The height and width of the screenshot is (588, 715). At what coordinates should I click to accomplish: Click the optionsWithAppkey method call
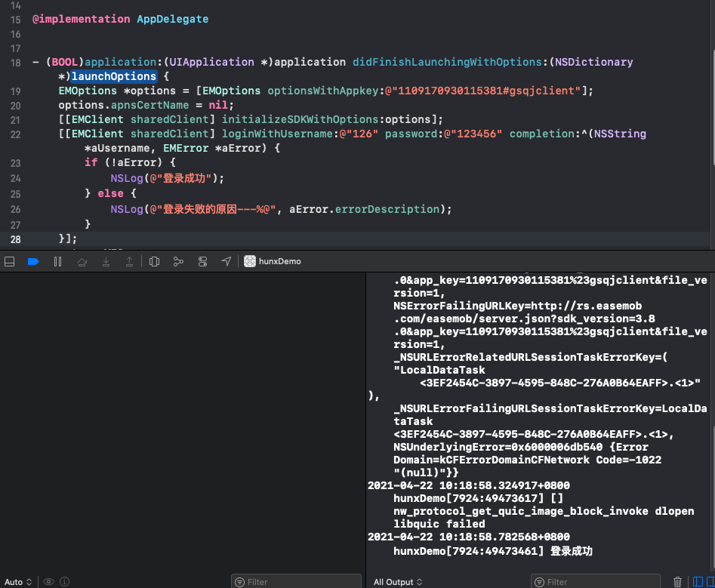coord(322,91)
